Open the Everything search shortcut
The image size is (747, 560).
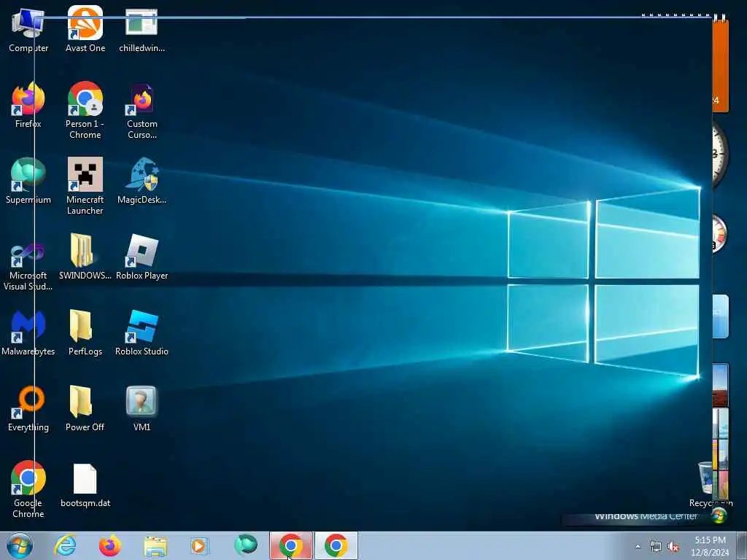point(28,408)
